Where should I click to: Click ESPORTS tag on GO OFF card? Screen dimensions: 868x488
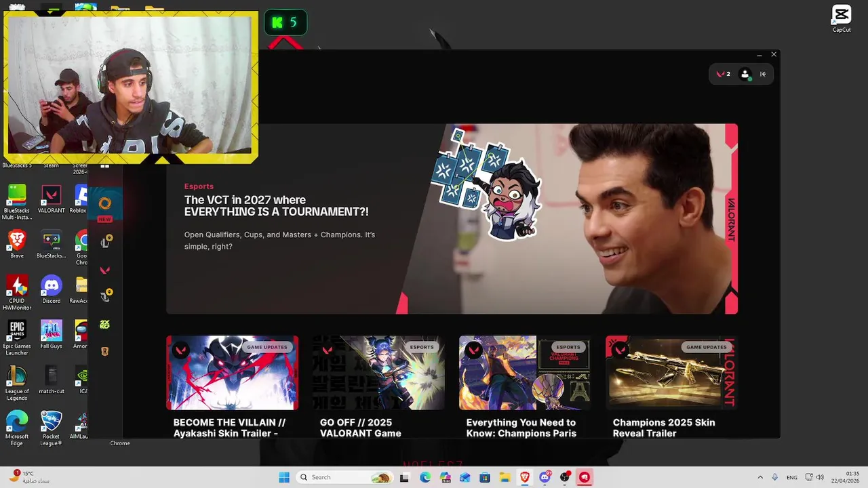click(422, 347)
